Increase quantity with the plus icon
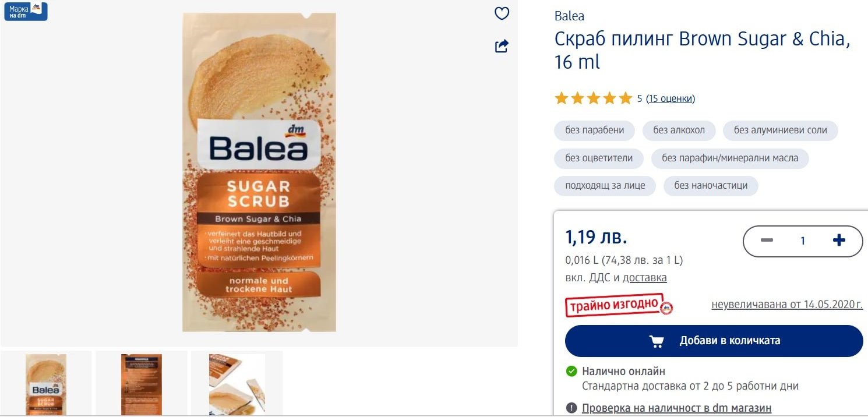 coord(839,241)
